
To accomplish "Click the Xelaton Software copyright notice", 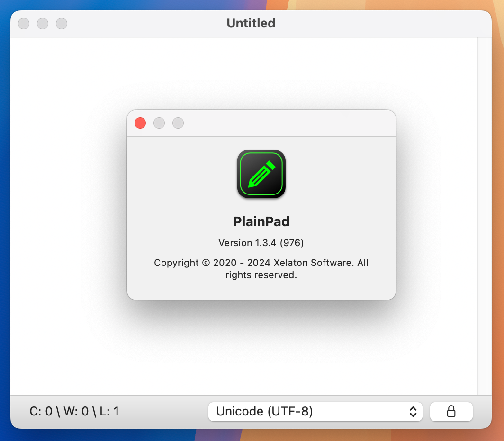I will click(261, 269).
